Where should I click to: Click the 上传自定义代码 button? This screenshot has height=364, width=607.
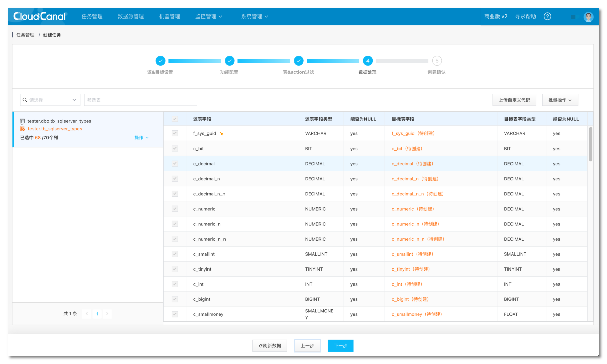[514, 100]
